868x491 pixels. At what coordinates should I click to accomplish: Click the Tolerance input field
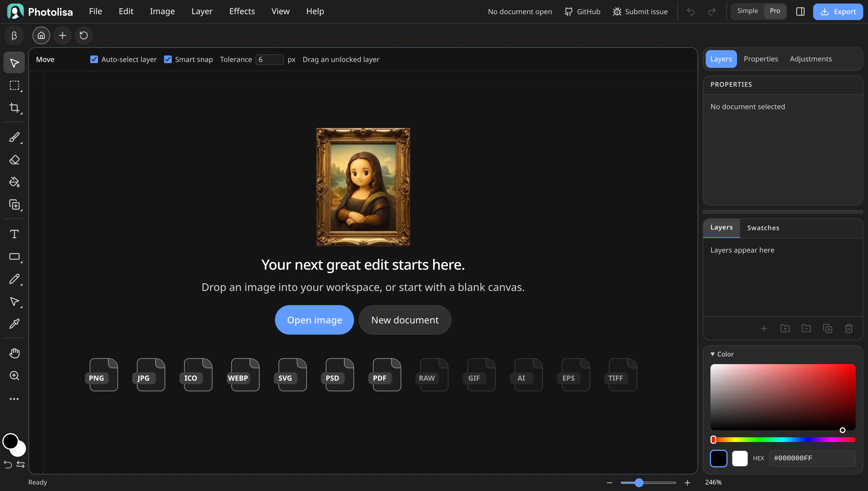(x=269, y=59)
